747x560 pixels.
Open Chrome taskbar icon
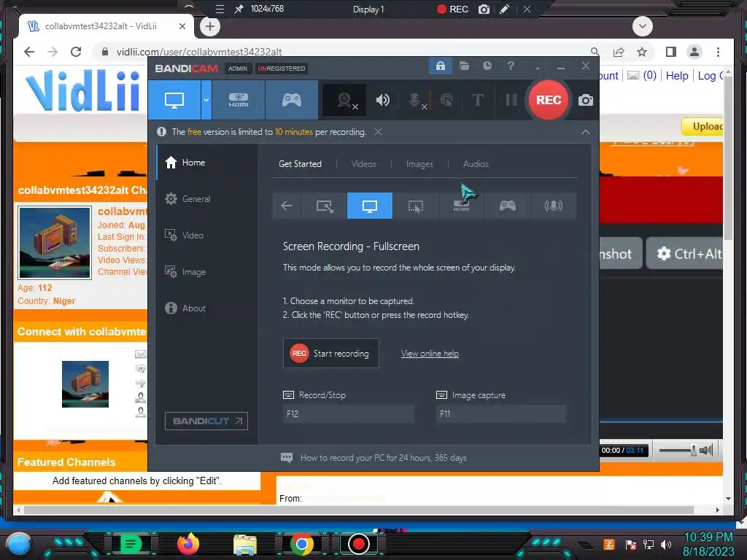301,544
